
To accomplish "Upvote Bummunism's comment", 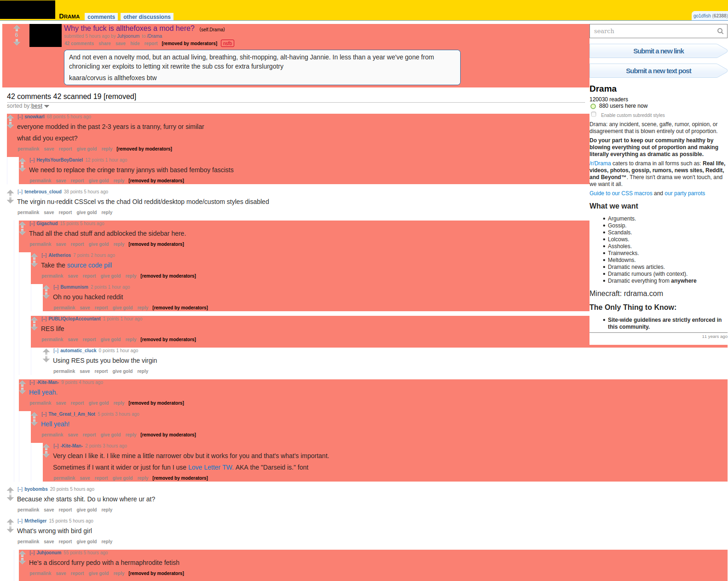I will [x=46, y=288].
